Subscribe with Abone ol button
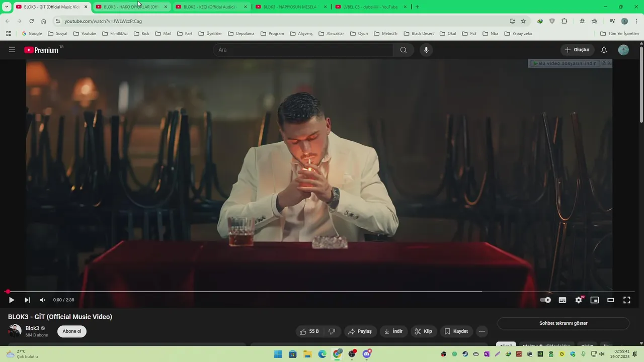 pos(72,331)
